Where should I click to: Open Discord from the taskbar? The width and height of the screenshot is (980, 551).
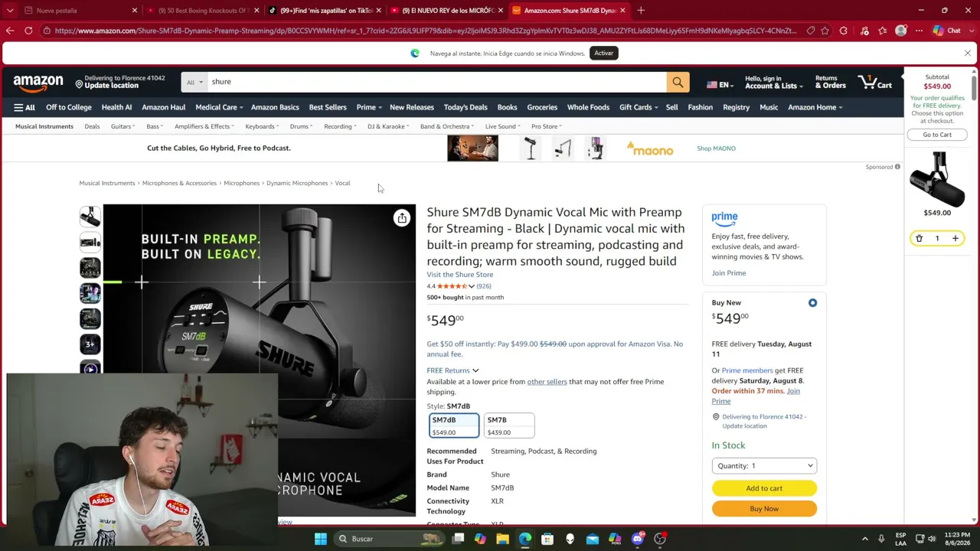(638, 539)
